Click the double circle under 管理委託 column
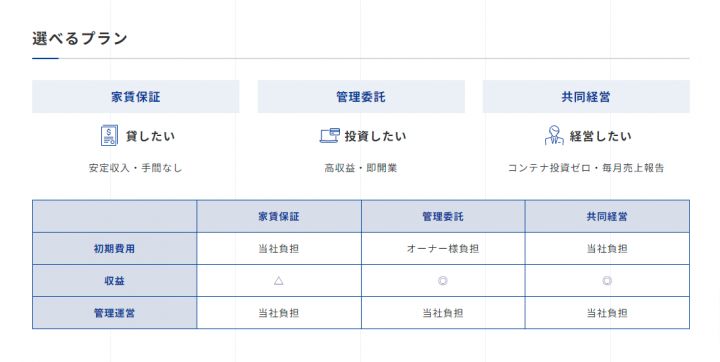 [443, 281]
